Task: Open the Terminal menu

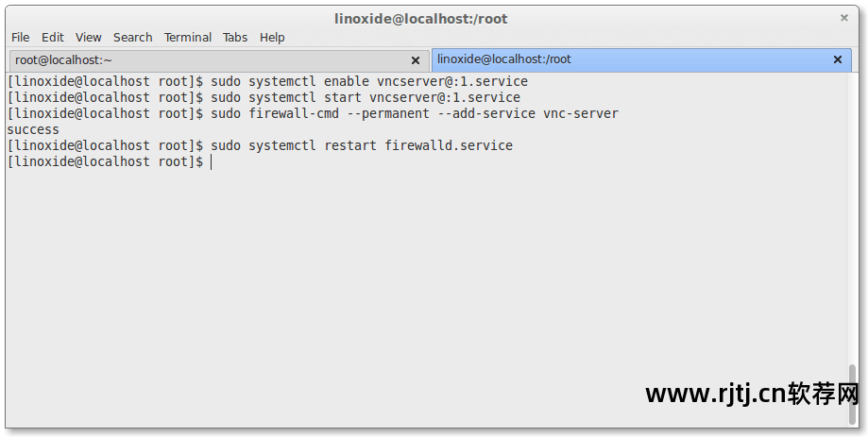Action: (x=188, y=37)
